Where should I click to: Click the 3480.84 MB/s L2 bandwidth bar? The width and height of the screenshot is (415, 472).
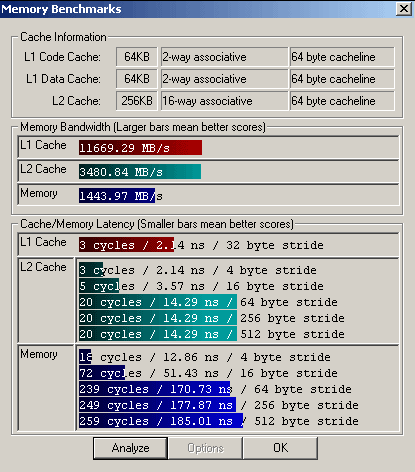click(x=140, y=172)
